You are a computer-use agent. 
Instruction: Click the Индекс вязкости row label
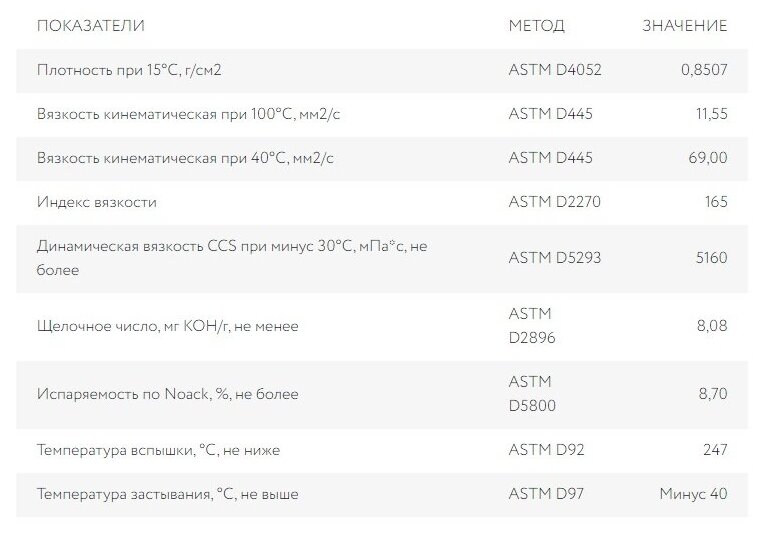[97, 202]
